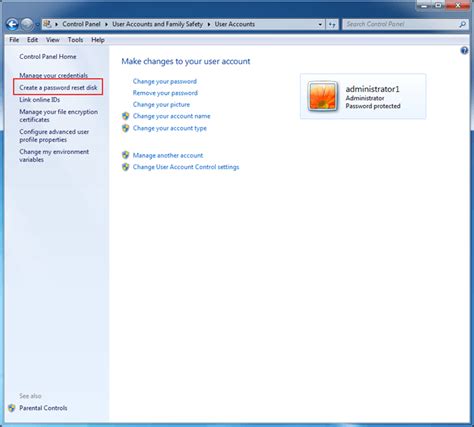
Task: Click the Control Panel icon in address bar
Action: pyautogui.click(x=47, y=24)
